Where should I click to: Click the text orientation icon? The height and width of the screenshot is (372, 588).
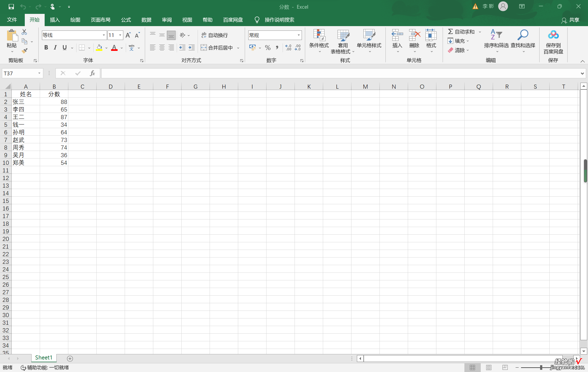pos(183,35)
